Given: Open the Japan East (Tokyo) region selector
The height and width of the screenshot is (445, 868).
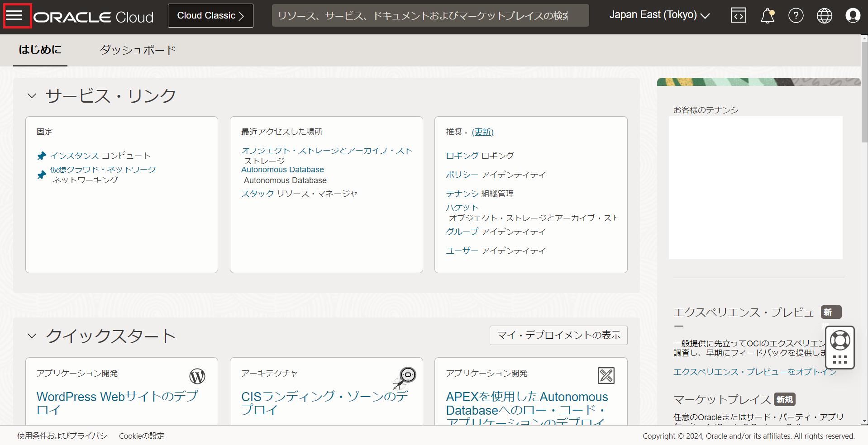Looking at the screenshot, I should point(659,15).
